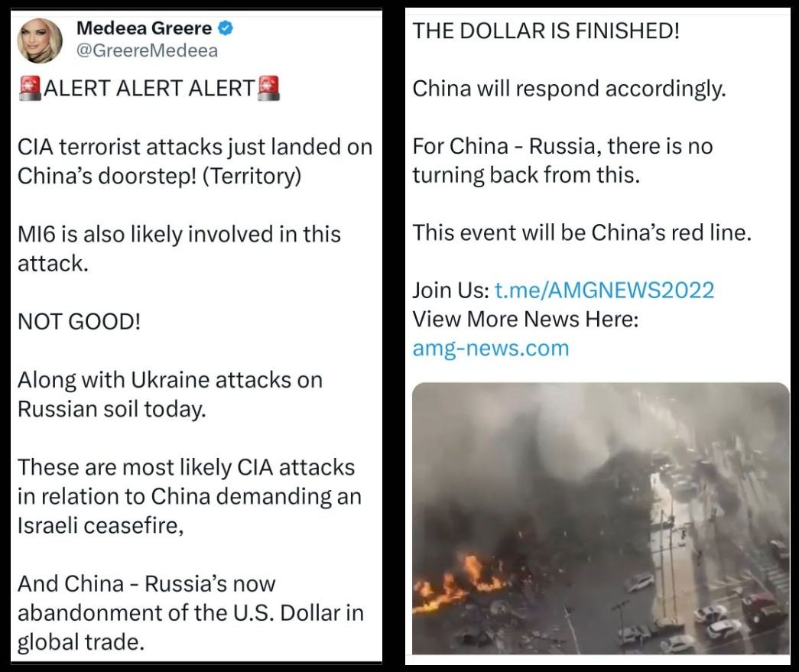Open the amg-news.com link
This screenshot has width=799, height=672.
[x=491, y=349]
